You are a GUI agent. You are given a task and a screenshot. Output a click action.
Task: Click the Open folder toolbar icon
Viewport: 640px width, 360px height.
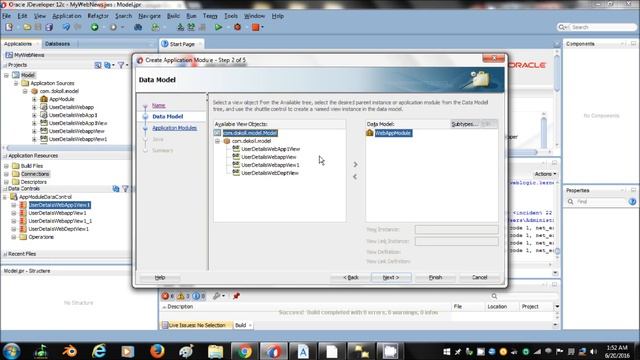27,27
